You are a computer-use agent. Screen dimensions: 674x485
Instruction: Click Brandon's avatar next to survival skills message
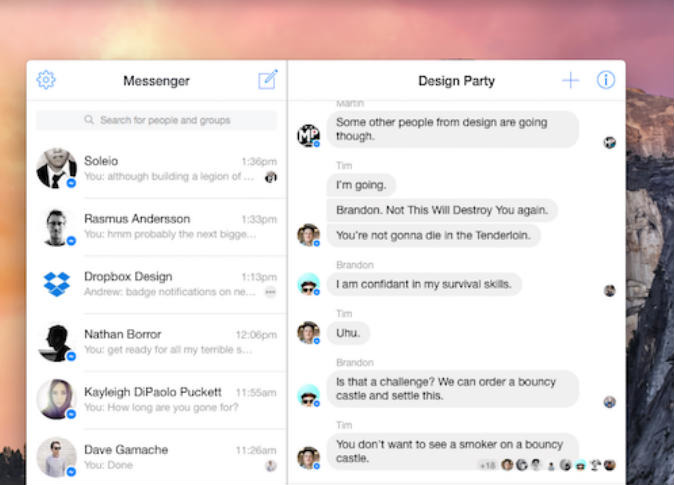(x=308, y=285)
